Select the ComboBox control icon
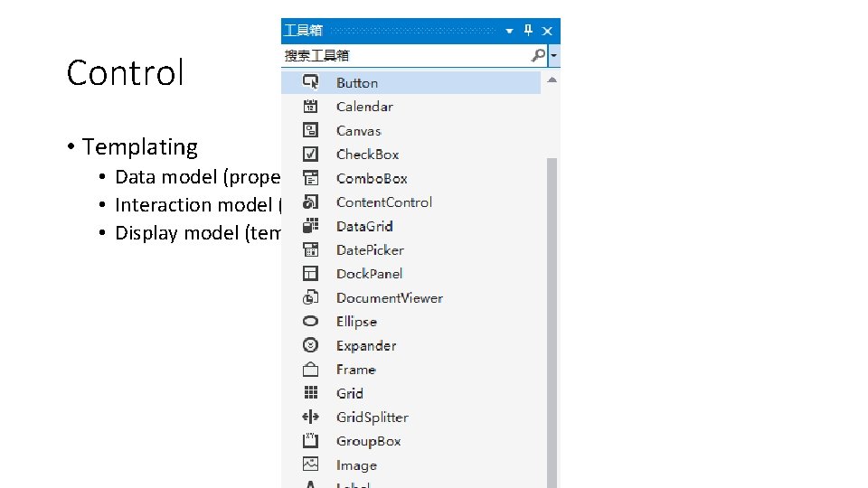The height and width of the screenshot is (488, 868). point(310,178)
